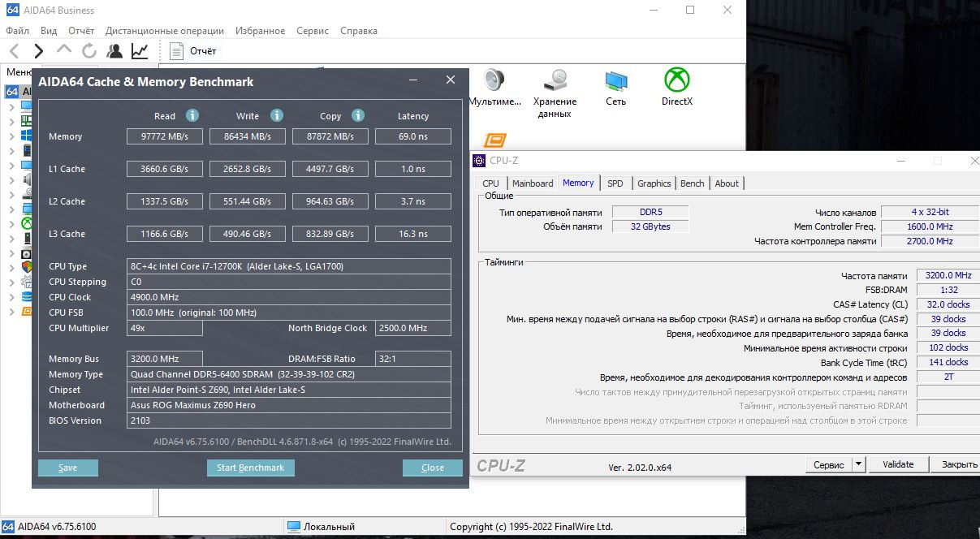Select the Memory tab in CPU-Z
Screen dimensions: 980x539
578,183
